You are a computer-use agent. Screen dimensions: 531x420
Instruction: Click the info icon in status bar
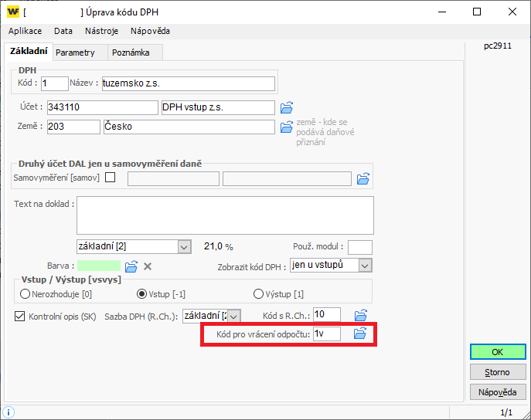pyautogui.click(x=9, y=412)
